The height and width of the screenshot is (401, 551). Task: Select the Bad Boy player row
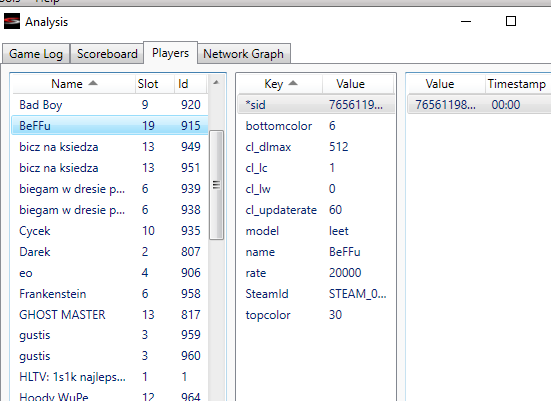click(110, 105)
